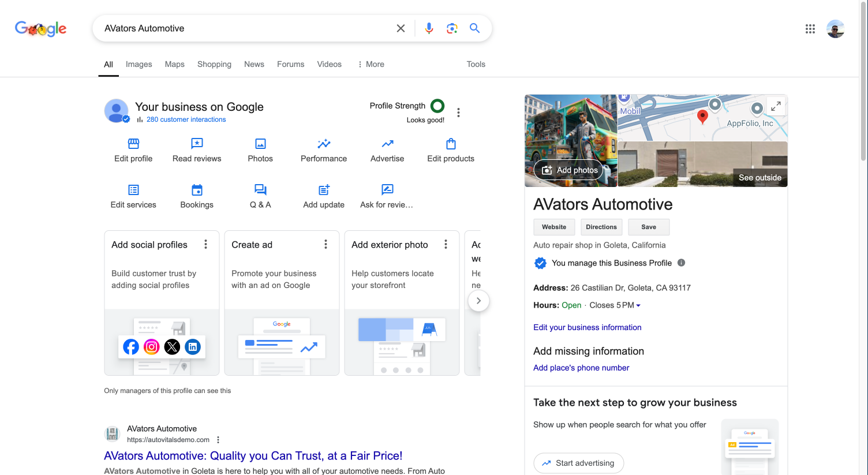Image resolution: width=868 pixels, height=475 pixels.
Task: Click the blue search magnifier icon
Action: pyautogui.click(x=474, y=28)
